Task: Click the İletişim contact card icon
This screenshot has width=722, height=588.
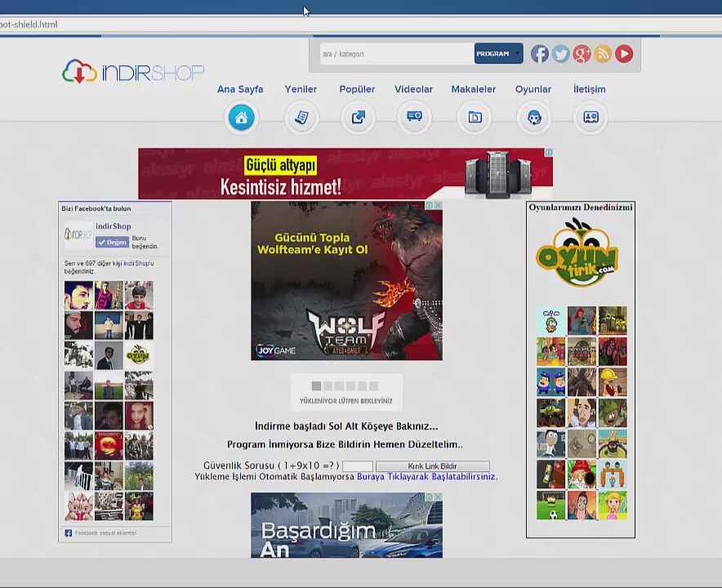Action: click(591, 118)
